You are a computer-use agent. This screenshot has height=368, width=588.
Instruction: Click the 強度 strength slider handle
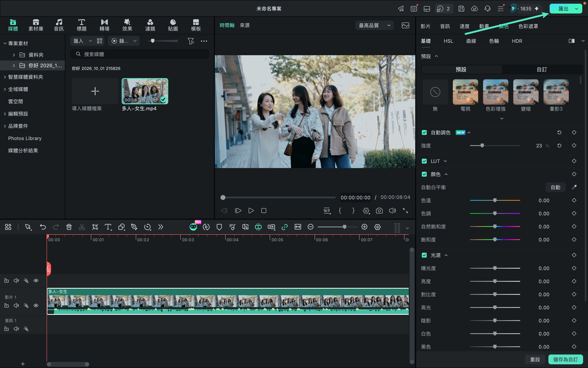tap(482, 145)
